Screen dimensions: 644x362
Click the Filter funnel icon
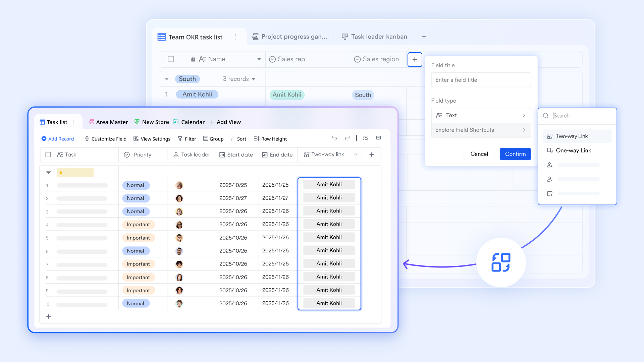180,139
